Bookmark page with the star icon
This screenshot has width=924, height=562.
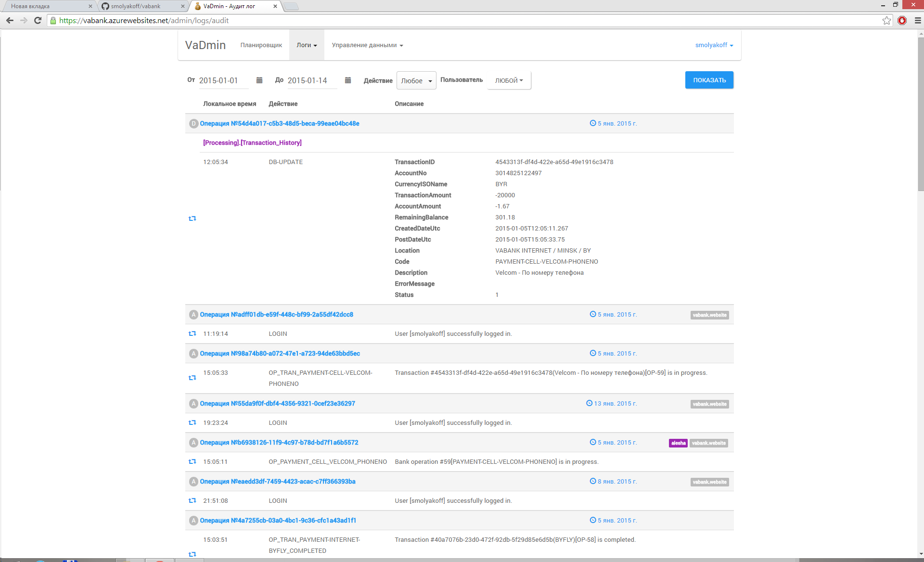[886, 20]
